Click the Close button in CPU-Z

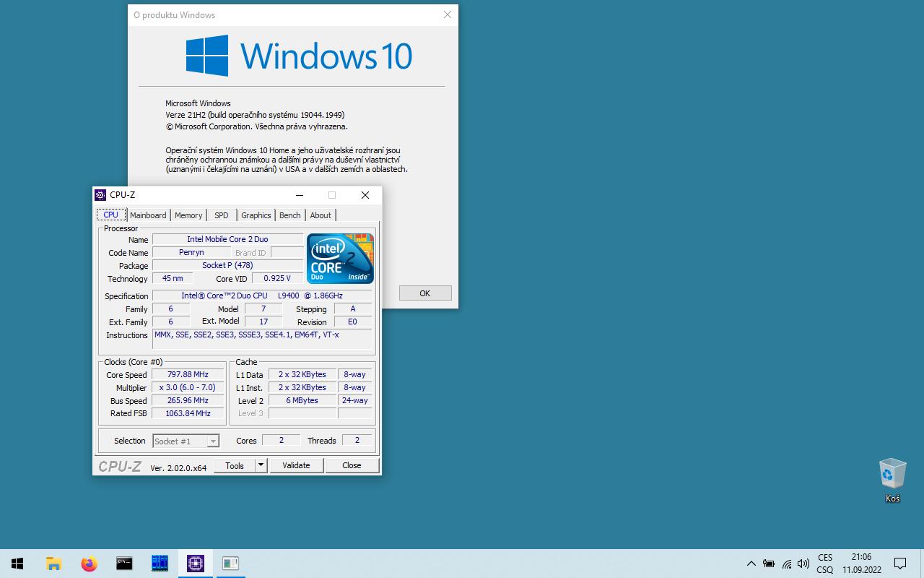click(x=352, y=465)
